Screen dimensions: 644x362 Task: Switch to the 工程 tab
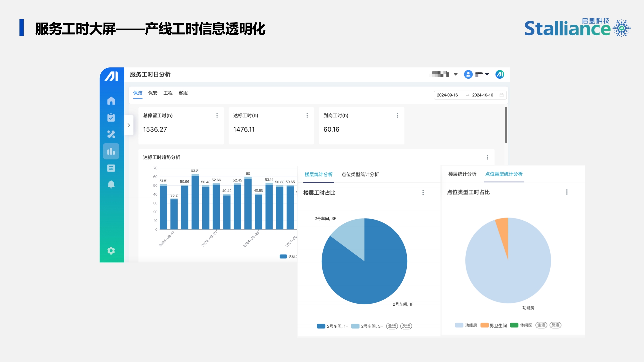(168, 93)
